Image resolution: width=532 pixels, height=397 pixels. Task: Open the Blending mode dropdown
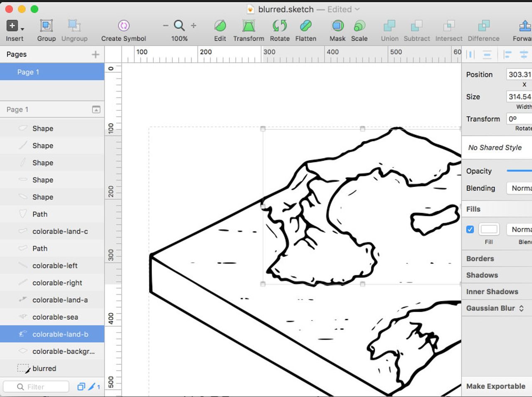520,188
